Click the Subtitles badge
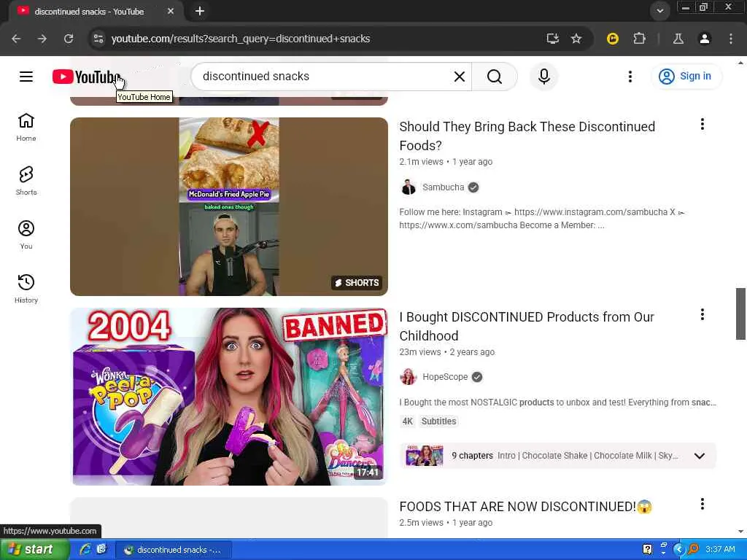747x560 pixels. pos(438,421)
